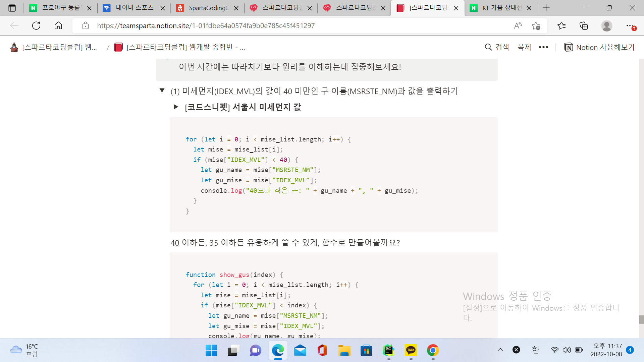The width and height of the screenshot is (644, 362).
Task: Click Notion 사용해보기 button
Action: [600, 47]
